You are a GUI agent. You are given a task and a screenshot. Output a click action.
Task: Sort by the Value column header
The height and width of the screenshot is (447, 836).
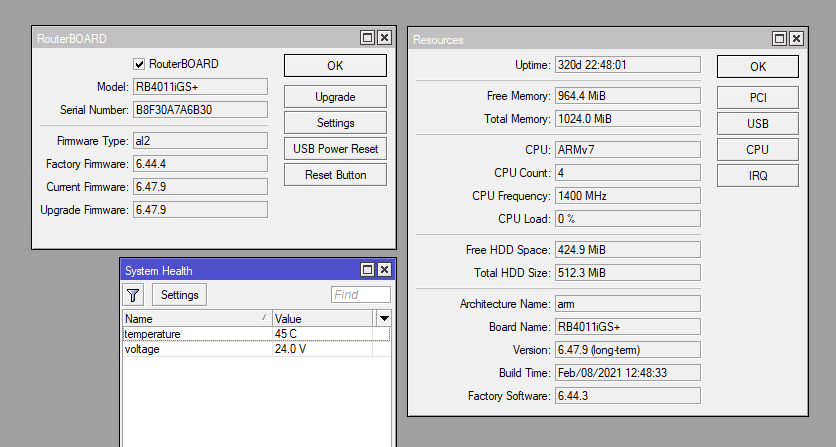(323, 318)
